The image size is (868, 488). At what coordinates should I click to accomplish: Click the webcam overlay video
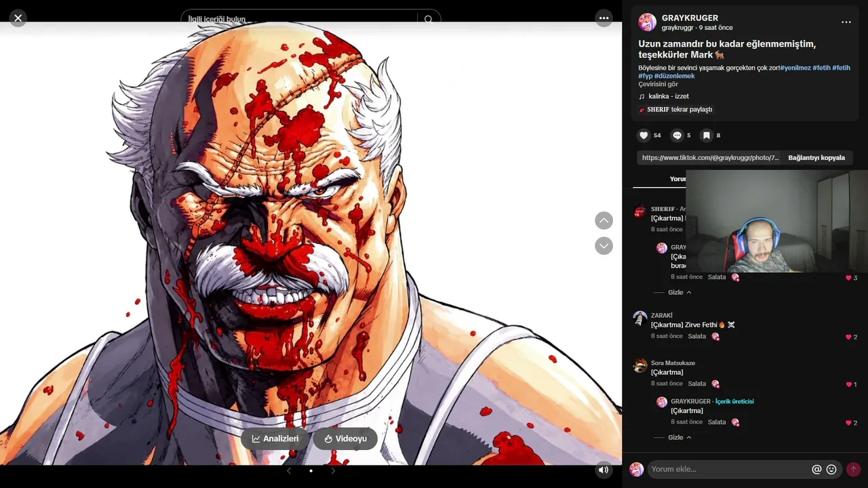click(777, 221)
